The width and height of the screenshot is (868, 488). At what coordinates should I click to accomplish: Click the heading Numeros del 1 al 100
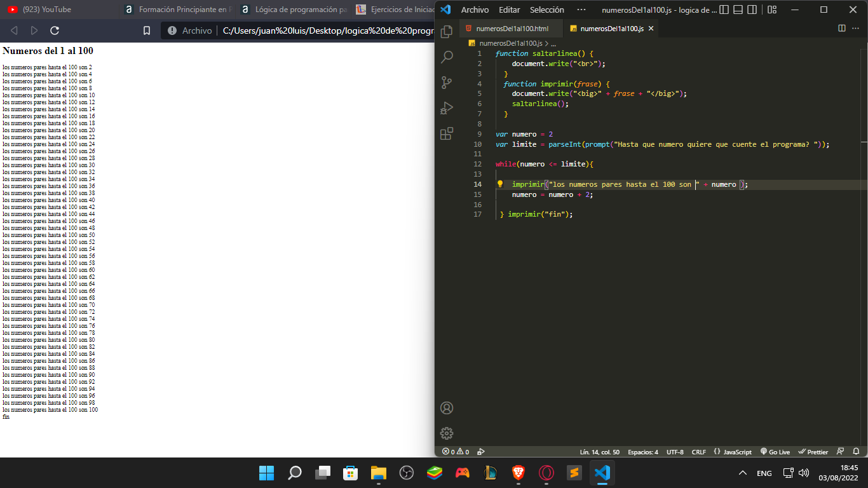(x=48, y=51)
